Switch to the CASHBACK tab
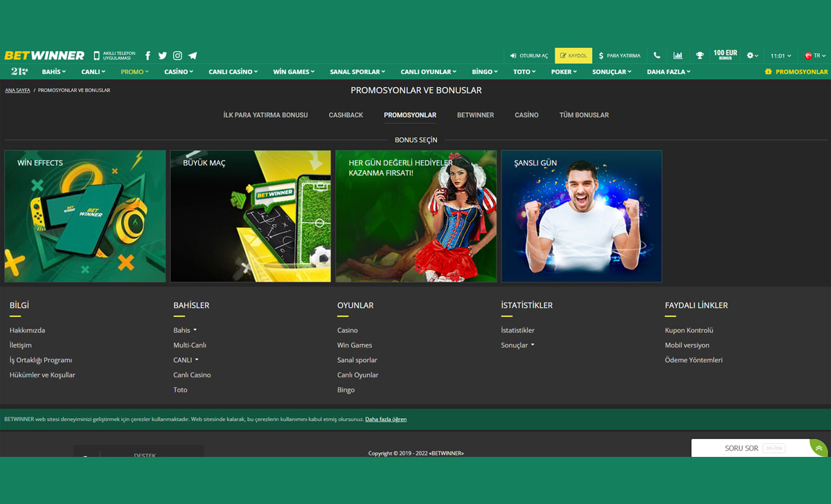Viewport: 831px width, 504px height. point(346,115)
